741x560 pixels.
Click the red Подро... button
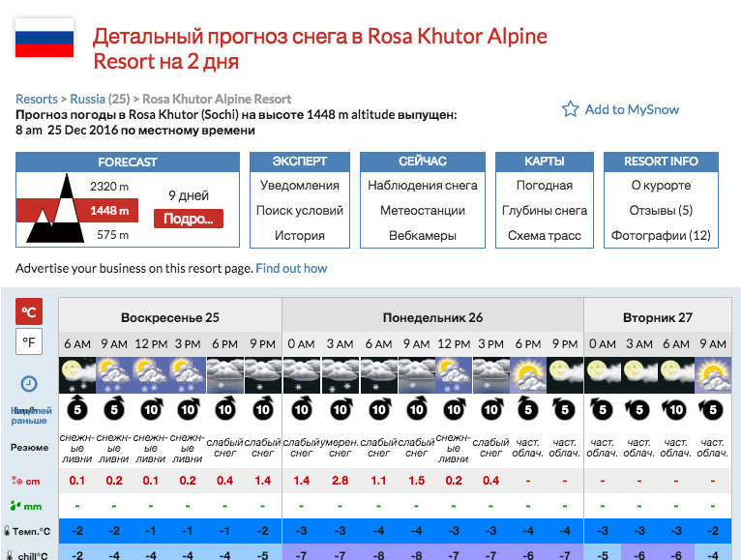click(188, 219)
